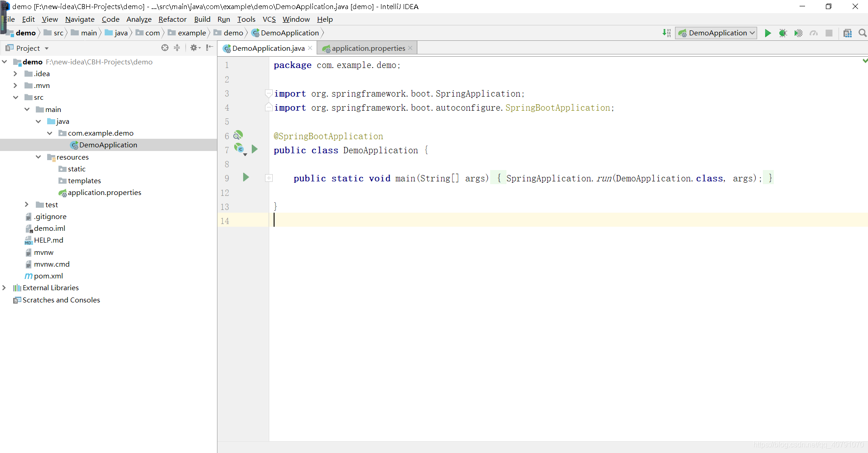Image resolution: width=868 pixels, height=453 pixels.
Task: Select the static folder
Action: pyautogui.click(x=72, y=169)
